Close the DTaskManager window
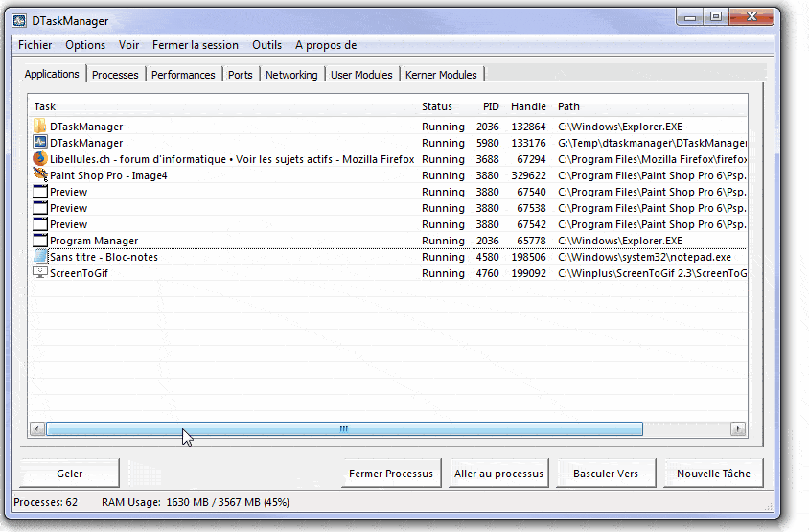Image resolution: width=809 pixels, height=532 pixels. [x=751, y=17]
